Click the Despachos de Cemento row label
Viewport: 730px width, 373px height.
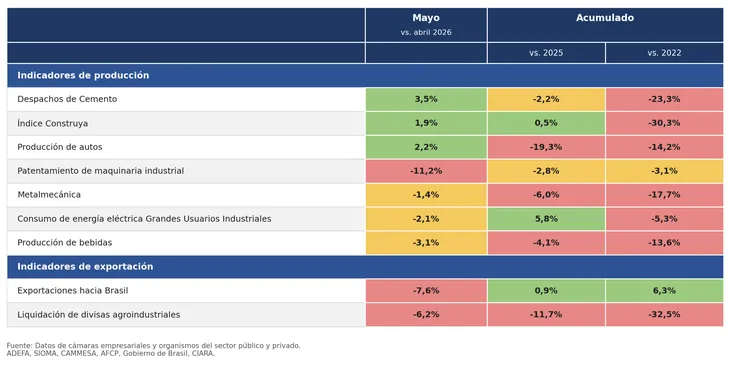point(67,99)
